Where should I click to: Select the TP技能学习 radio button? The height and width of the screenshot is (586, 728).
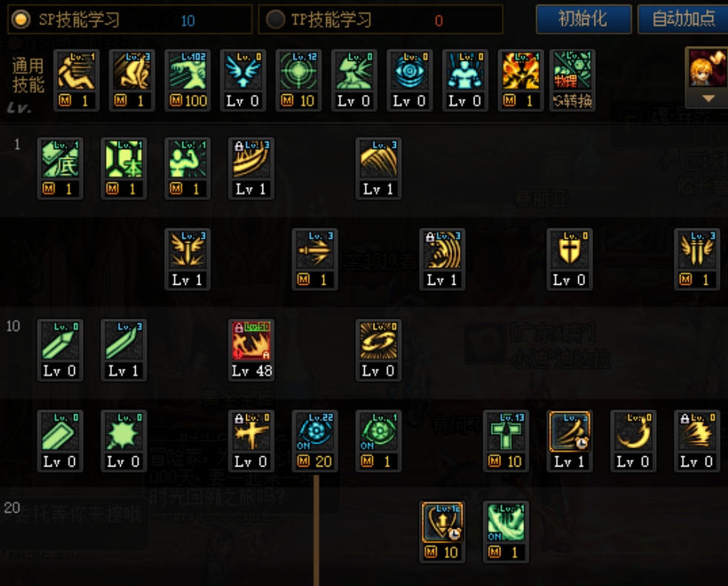(x=275, y=19)
